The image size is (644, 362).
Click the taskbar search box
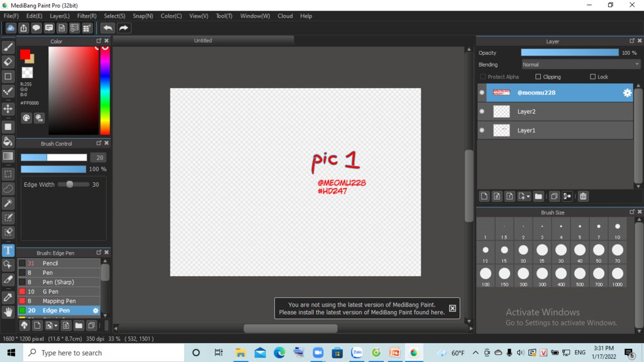click(x=104, y=353)
